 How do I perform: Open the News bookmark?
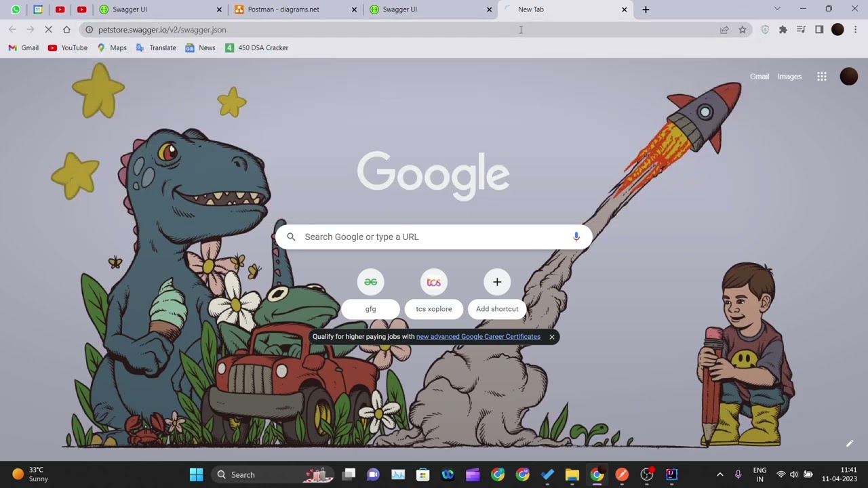pyautogui.click(x=200, y=48)
